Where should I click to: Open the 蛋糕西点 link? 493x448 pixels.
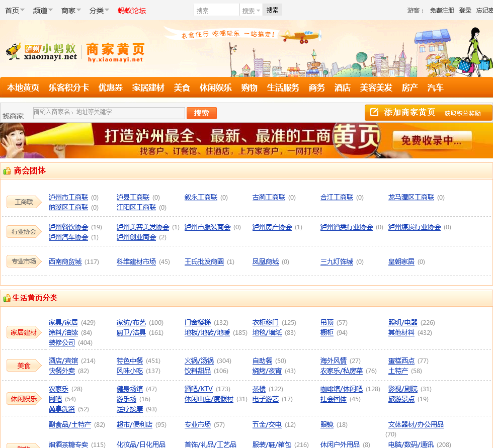[401, 361]
